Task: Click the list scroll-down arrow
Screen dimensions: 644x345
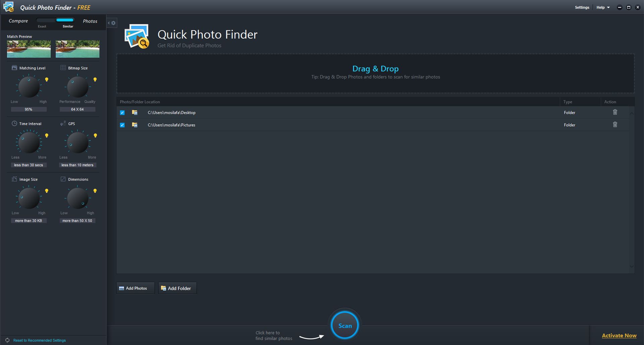Action: coord(632,266)
